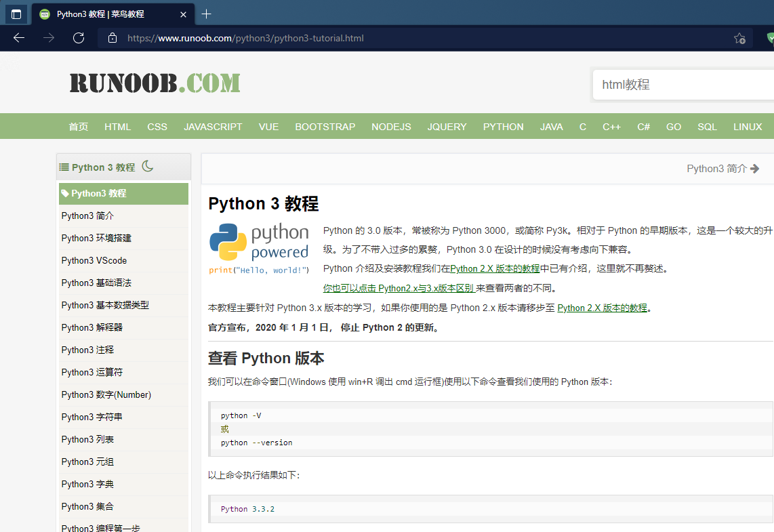Add this page to favorites

tap(739, 38)
